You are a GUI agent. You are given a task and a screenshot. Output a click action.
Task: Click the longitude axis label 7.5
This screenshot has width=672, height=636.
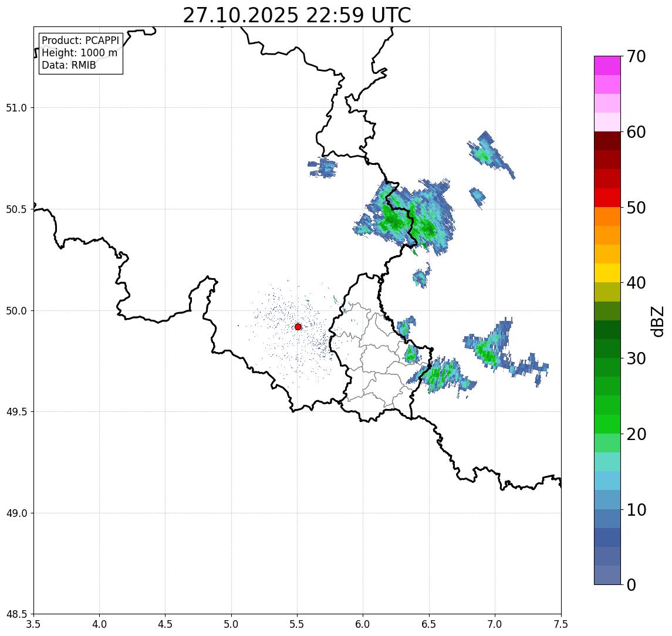coord(561,624)
